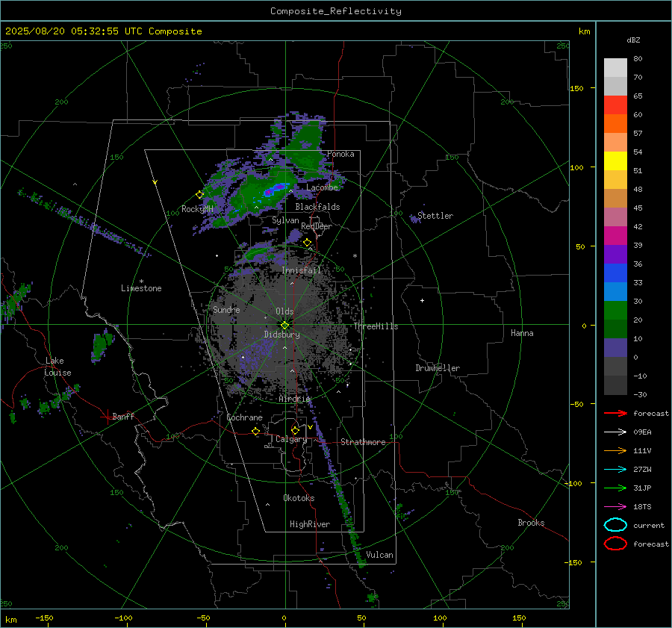
Task: Click the radar center marker below Olds
Action: click(x=284, y=325)
